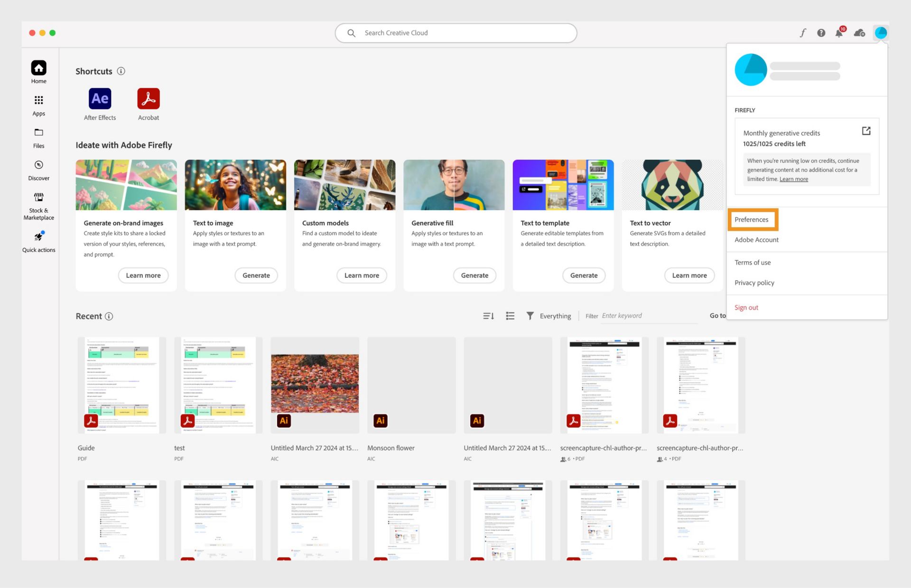Open generative credits external link icon
This screenshot has height=588, width=911.
(x=866, y=131)
